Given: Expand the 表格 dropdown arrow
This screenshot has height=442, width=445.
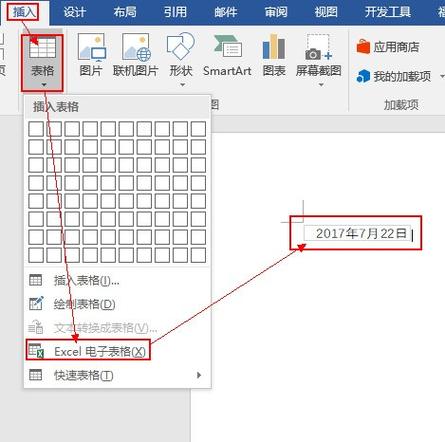Looking at the screenshot, I should 44,85.
